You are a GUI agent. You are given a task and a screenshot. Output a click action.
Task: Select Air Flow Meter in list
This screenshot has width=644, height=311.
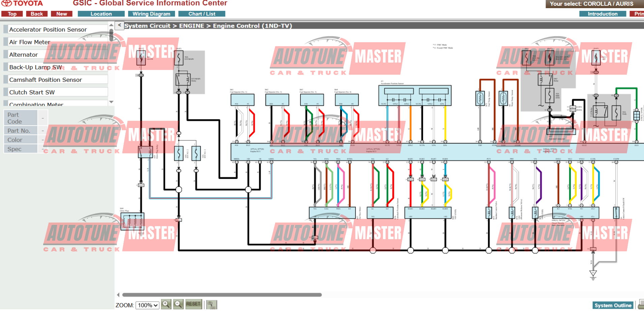tap(56, 42)
